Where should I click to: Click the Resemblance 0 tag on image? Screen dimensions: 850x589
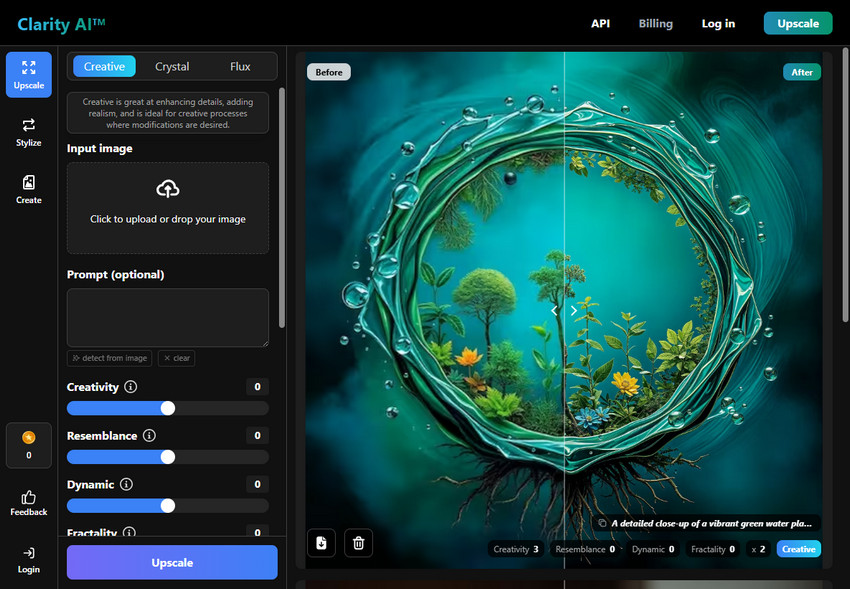tap(585, 549)
